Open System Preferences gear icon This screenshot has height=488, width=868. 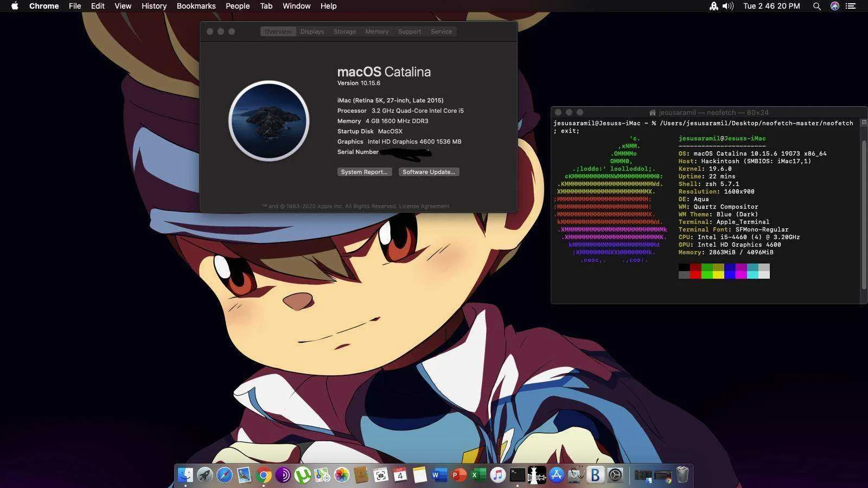(x=615, y=475)
